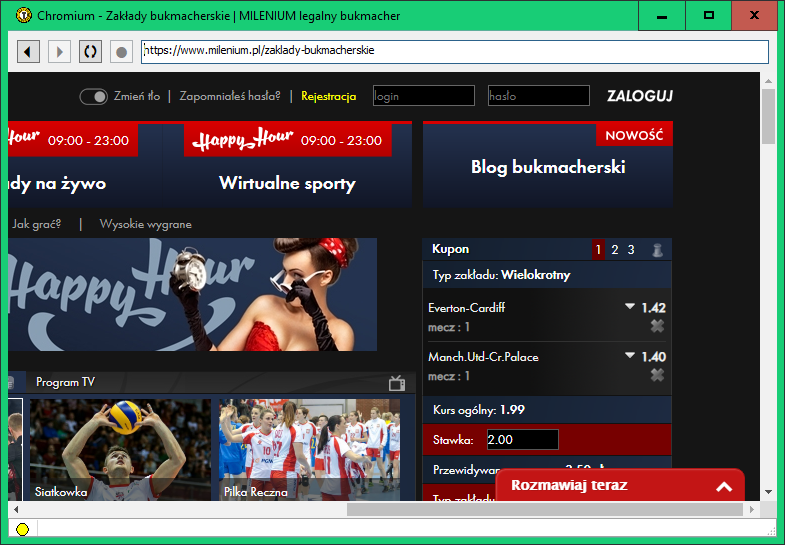Click the login input field
The width and height of the screenshot is (785, 545).
tap(424, 96)
